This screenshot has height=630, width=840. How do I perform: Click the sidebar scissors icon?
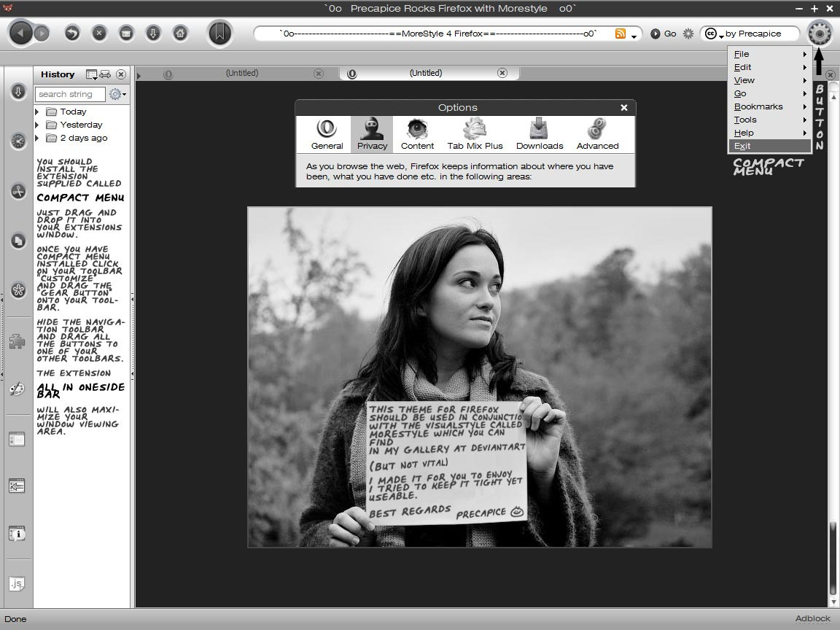[18, 191]
